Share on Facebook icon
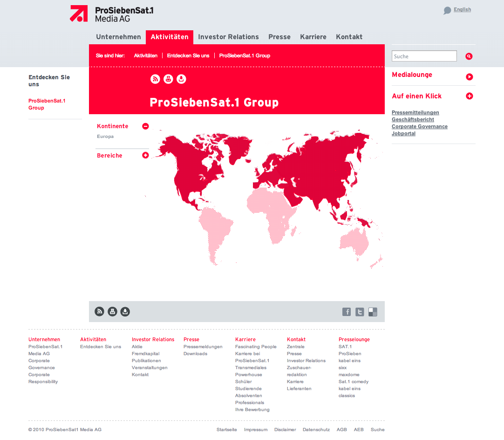This screenshot has width=504, height=440. 347,312
